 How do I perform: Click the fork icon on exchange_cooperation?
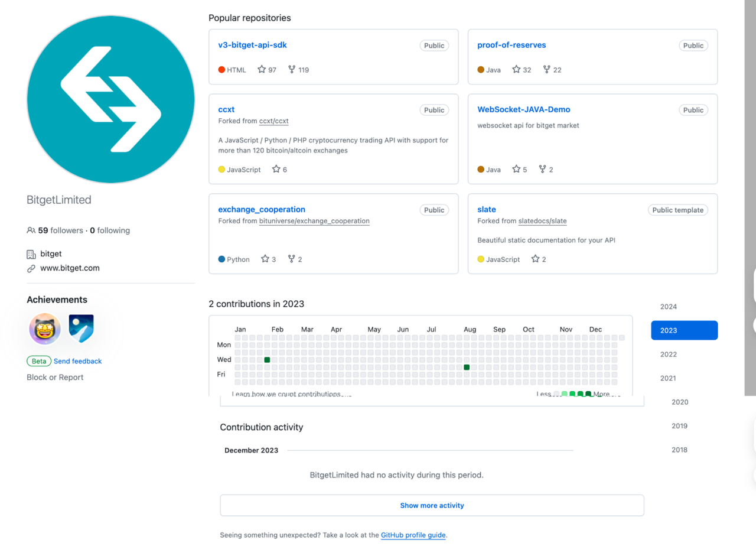(x=292, y=259)
